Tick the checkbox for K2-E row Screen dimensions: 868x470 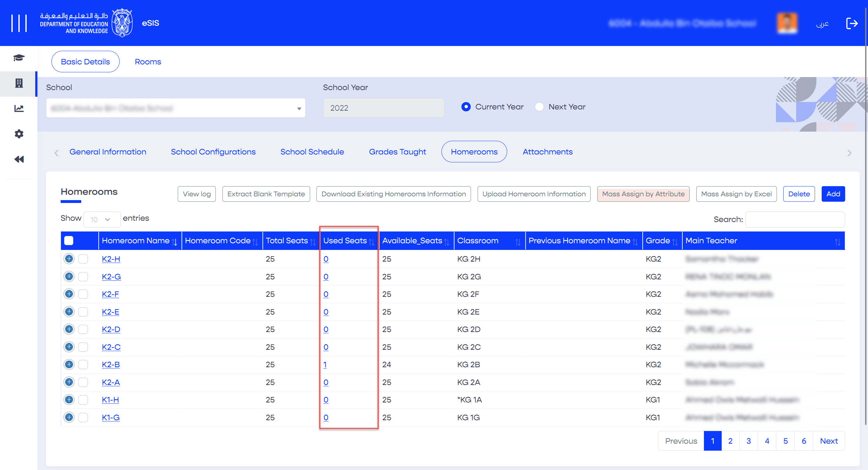[83, 312]
